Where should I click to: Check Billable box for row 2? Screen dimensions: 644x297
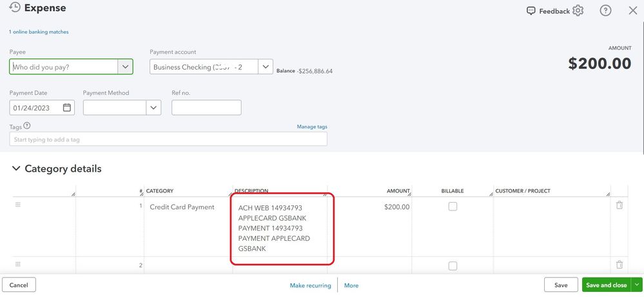click(x=453, y=266)
